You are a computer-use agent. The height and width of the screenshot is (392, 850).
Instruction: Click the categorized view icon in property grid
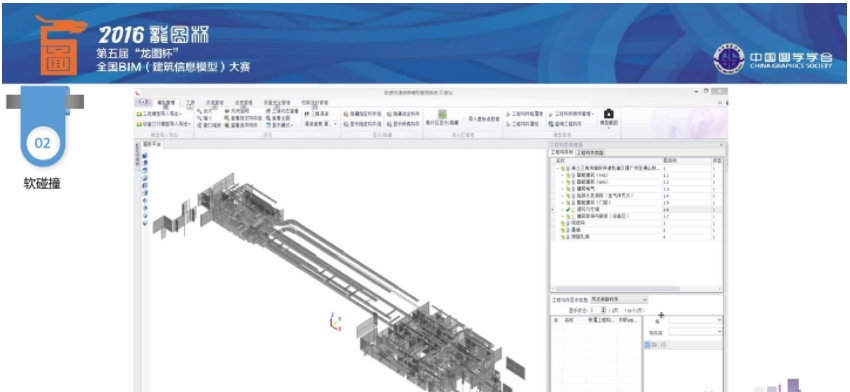coord(647,345)
